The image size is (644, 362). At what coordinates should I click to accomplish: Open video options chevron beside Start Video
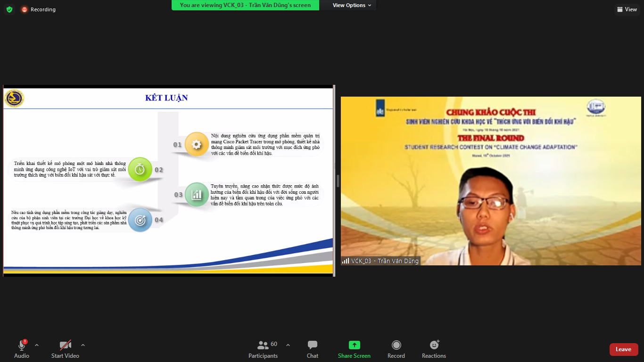tap(83, 345)
